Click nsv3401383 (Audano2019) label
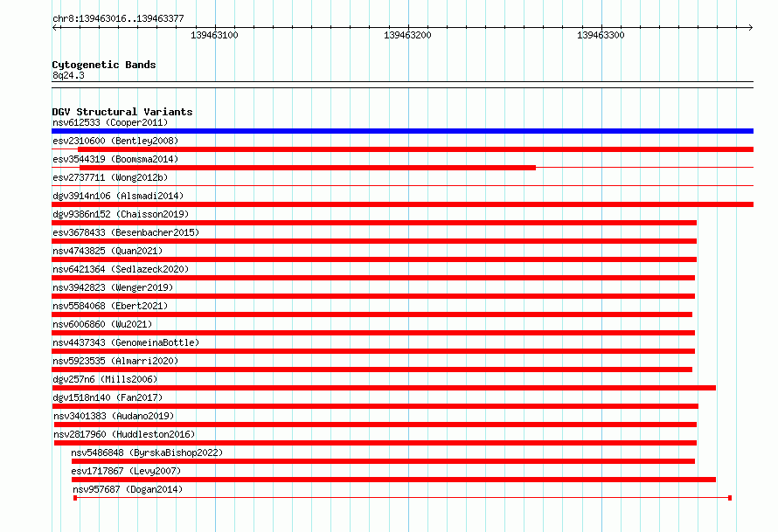This screenshot has width=778, height=532. coord(115,416)
